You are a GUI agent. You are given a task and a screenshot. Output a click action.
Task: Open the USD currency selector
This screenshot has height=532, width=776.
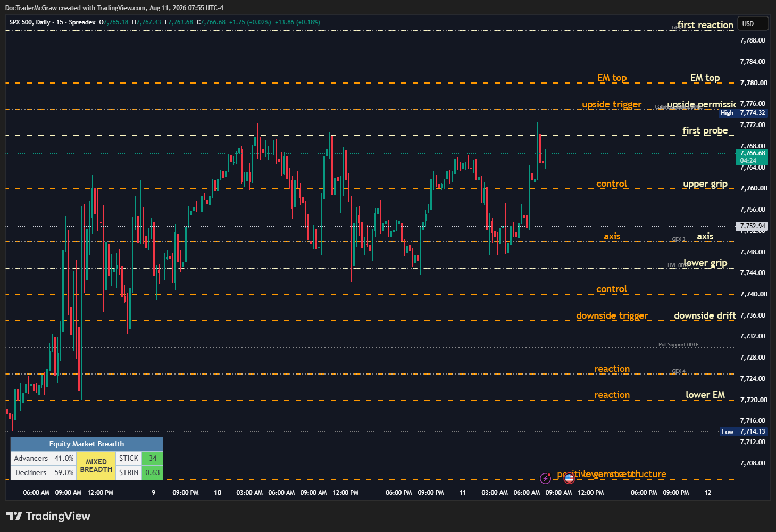point(753,23)
